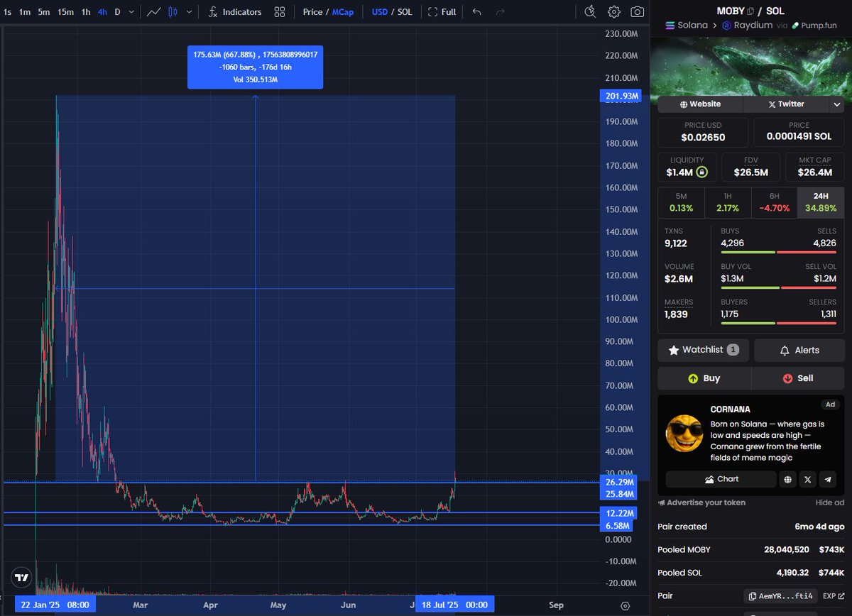Switch the chart to Full screen mode

(x=442, y=12)
